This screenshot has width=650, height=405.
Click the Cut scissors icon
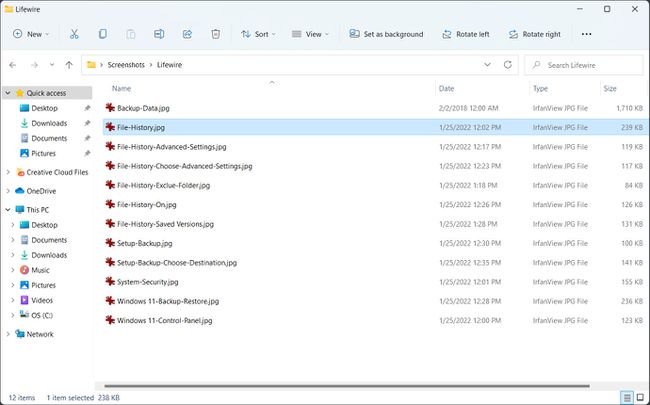click(74, 34)
